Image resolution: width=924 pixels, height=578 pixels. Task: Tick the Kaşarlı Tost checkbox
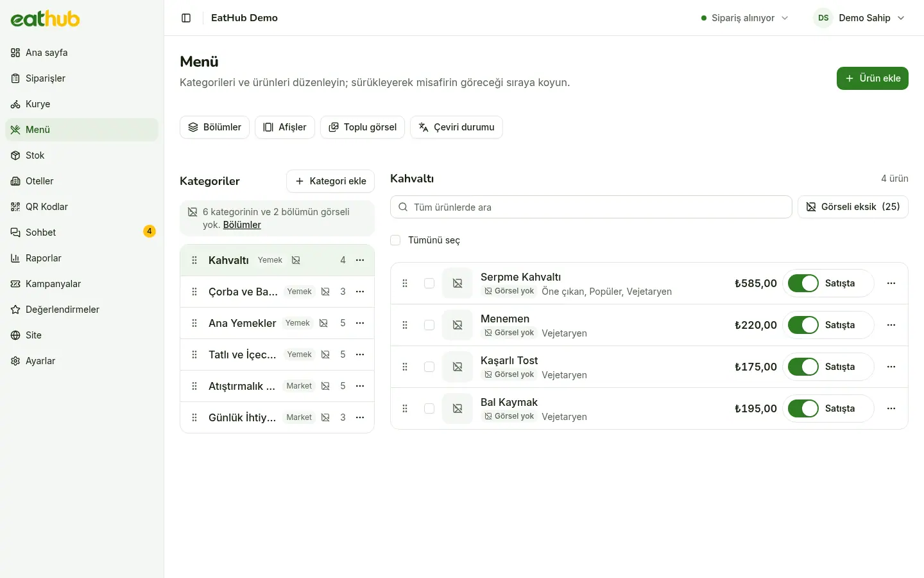[429, 367]
